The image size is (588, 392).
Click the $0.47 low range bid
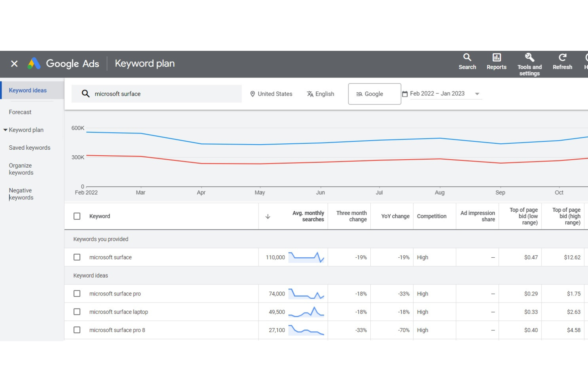point(531,257)
